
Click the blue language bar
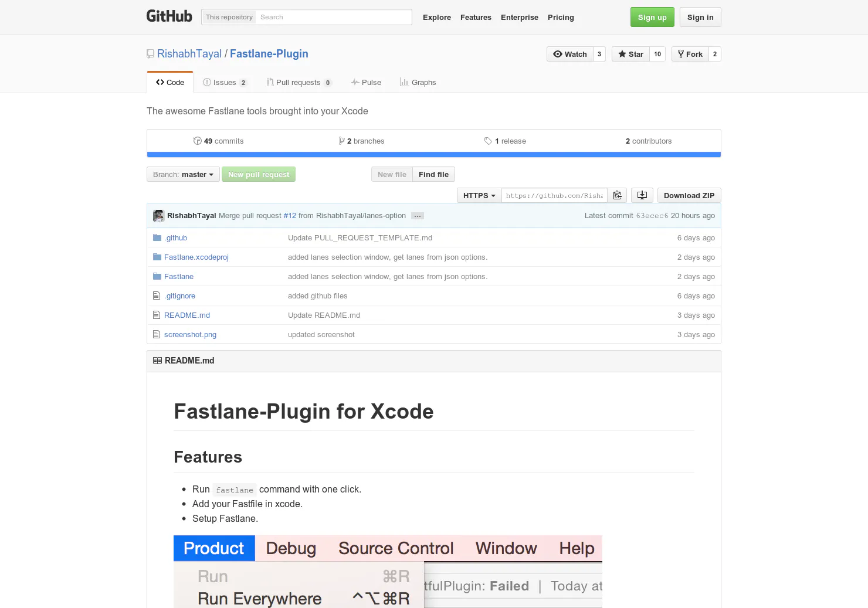[434, 155]
